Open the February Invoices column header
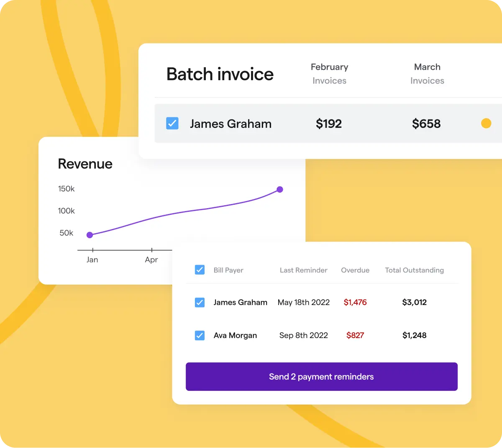This screenshot has height=448, width=502. click(329, 74)
